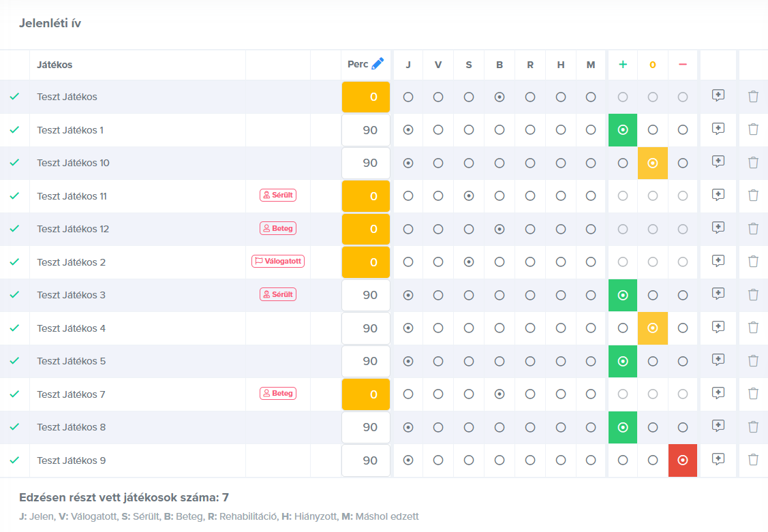Mark Teszt Játékos as present (J)
This screenshot has height=532, width=768.
[x=408, y=97]
